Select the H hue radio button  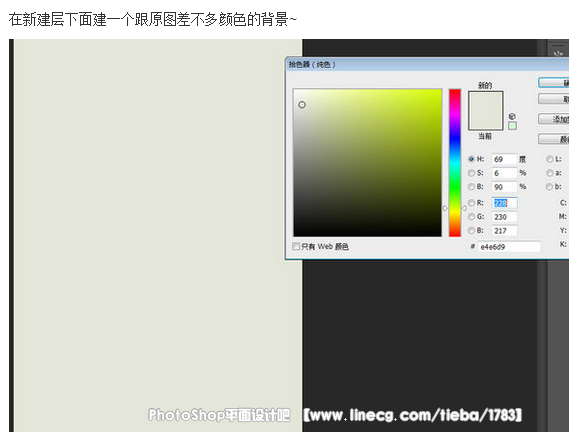[471, 159]
